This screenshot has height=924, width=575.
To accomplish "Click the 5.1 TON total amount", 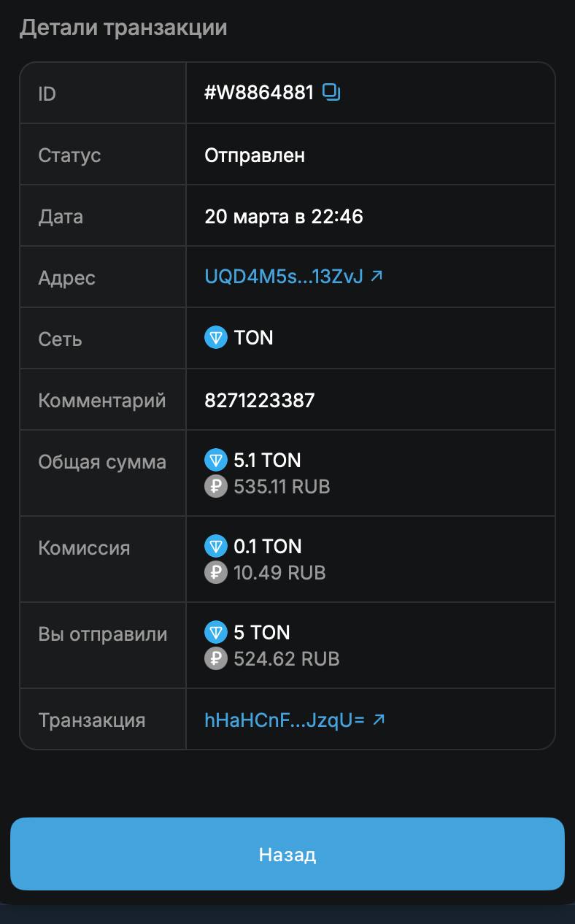I will click(x=267, y=461).
